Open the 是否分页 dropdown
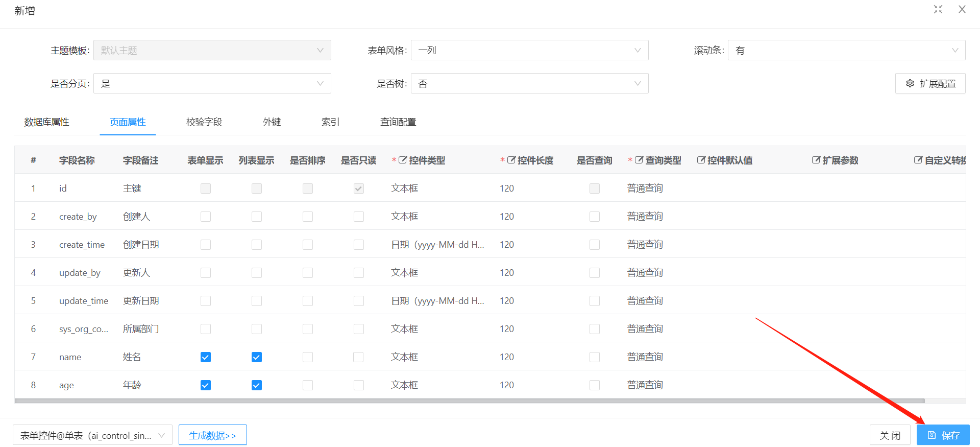Screen dimensions: 980x447 coord(212,84)
